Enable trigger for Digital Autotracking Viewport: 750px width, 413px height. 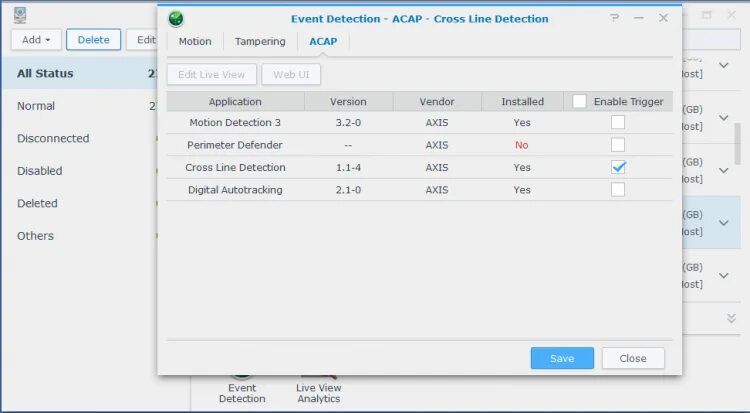(x=618, y=190)
